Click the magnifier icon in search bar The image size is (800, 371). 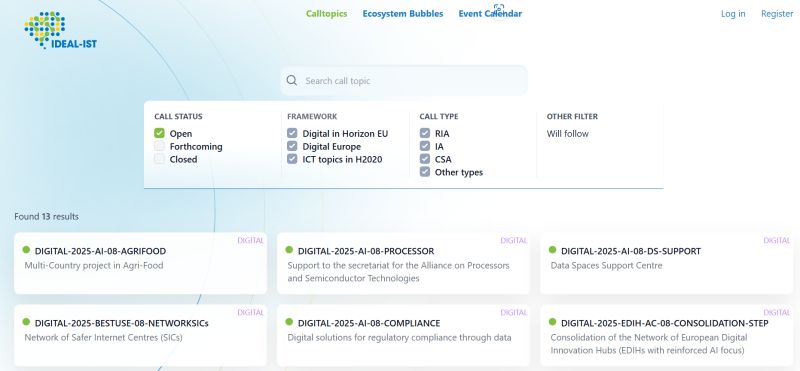[292, 80]
